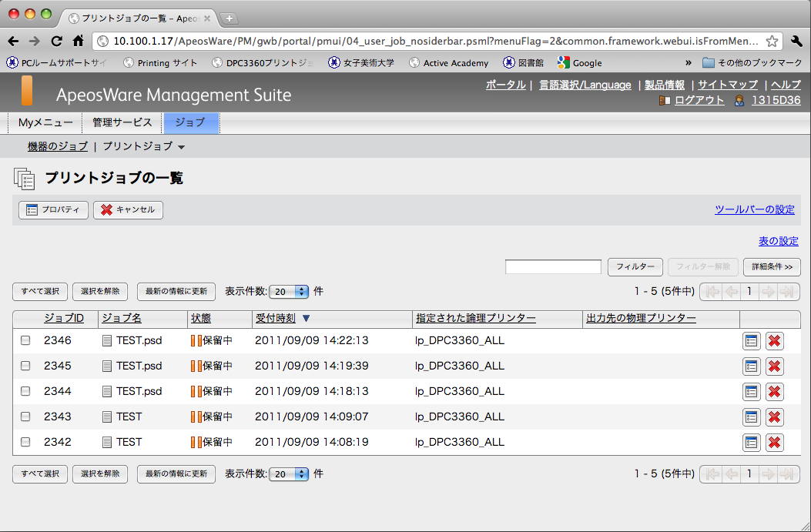The image size is (811, 532).
Task: Open properties icon for job 2346
Action: (751, 340)
